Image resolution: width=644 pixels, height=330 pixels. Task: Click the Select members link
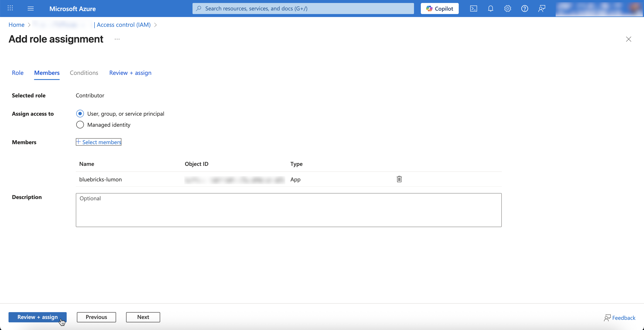[99, 142]
